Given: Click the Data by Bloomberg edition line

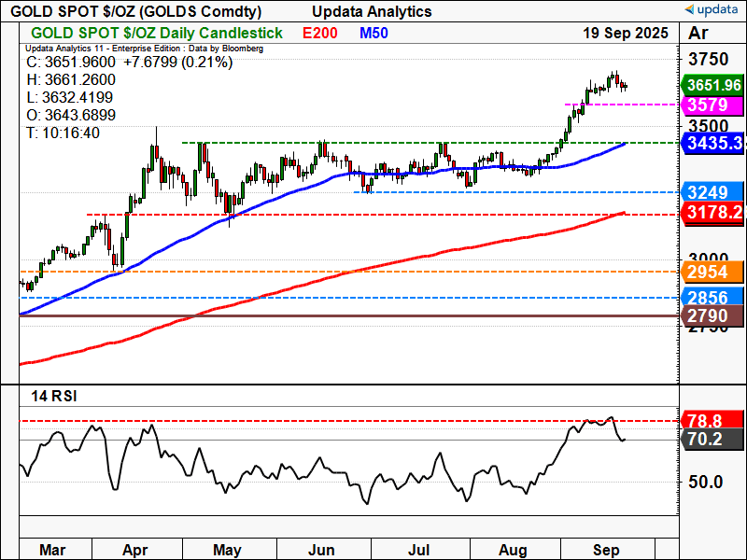Looking at the screenshot, I should coord(145,49).
